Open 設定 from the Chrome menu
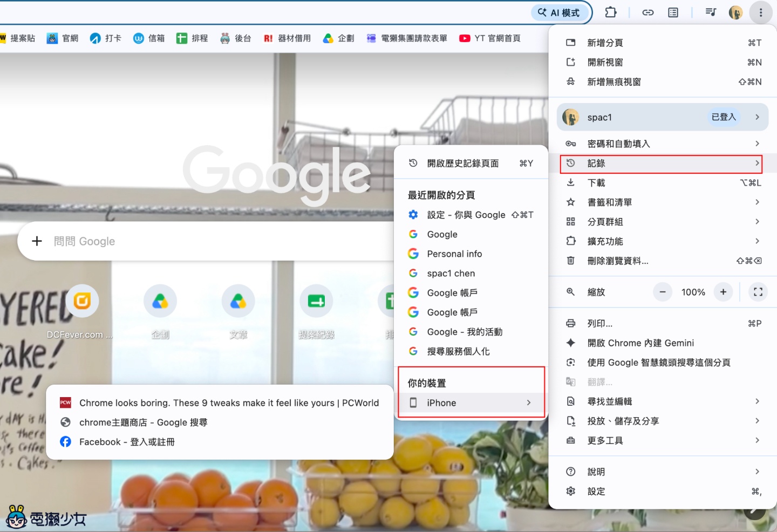Viewport: 777px width, 532px height. point(663,492)
